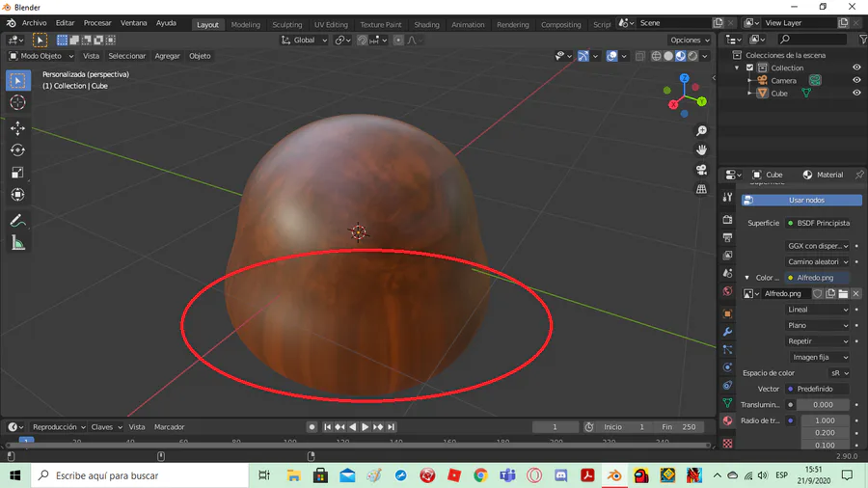
Task: Select the Measure tool
Action: point(17,243)
